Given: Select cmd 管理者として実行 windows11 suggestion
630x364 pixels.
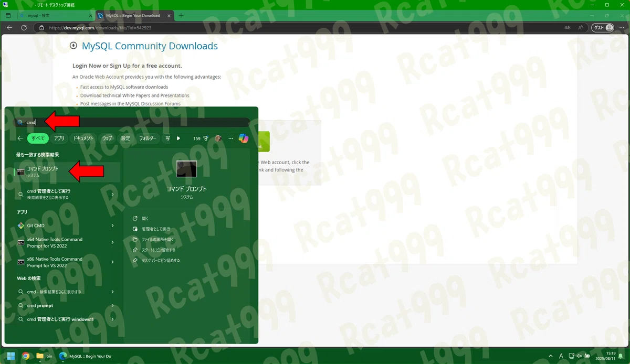Looking at the screenshot, I should (x=60, y=319).
